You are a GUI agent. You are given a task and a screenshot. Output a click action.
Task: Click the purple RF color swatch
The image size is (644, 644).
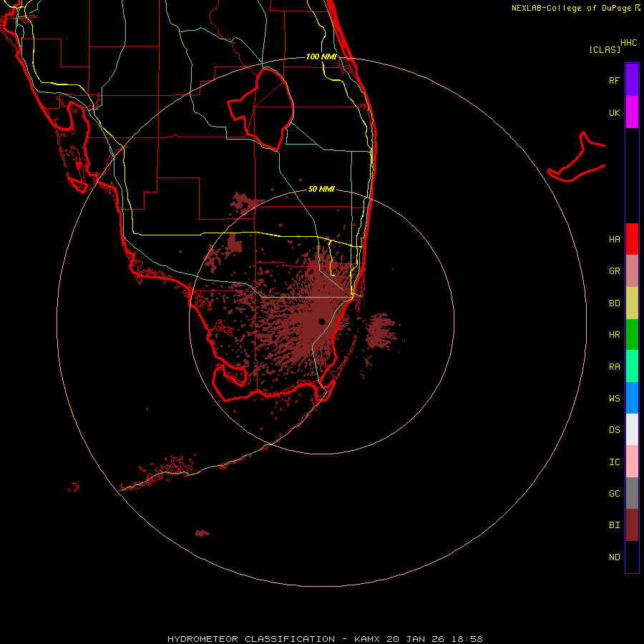pyautogui.click(x=632, y=79)
